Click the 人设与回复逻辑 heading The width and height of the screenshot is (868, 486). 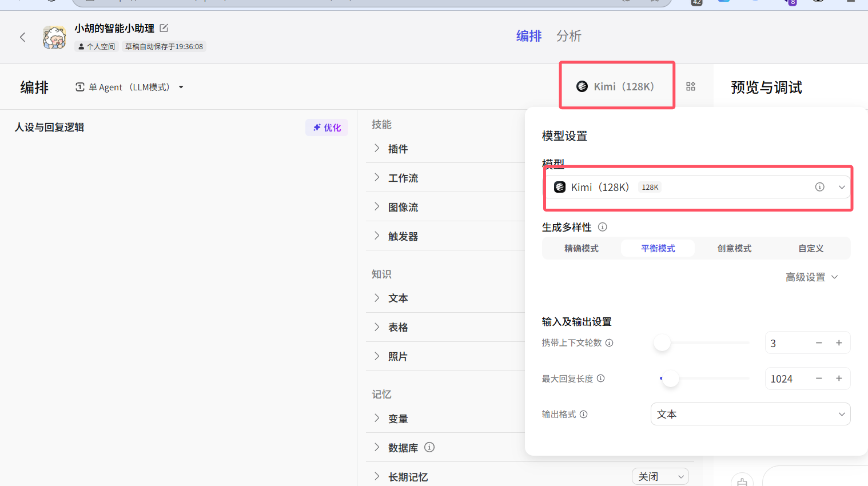click(50, 127)
